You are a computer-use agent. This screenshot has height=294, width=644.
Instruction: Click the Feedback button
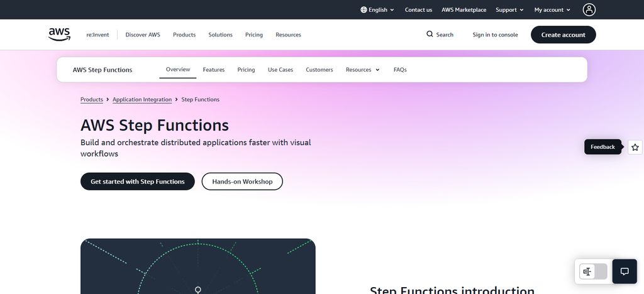coord(602,147)
